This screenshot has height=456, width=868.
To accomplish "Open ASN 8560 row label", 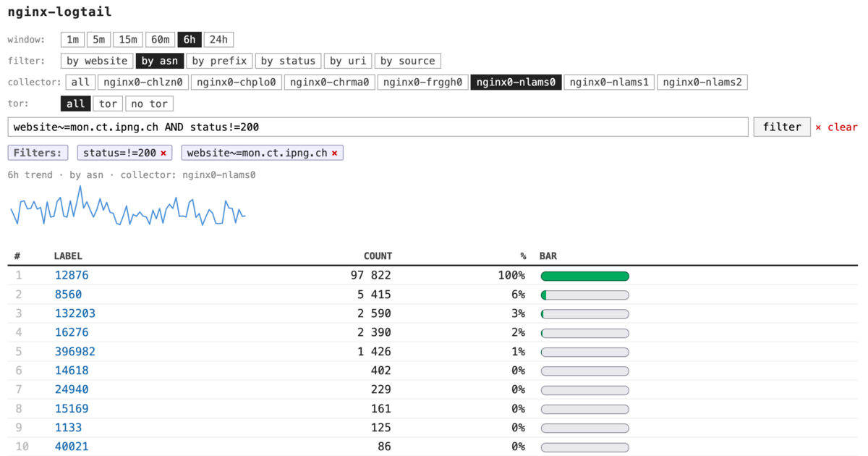I will [69, 295].
